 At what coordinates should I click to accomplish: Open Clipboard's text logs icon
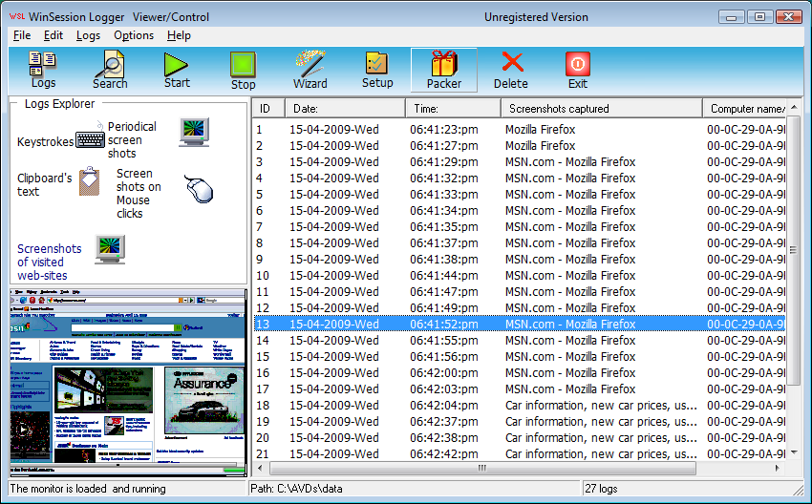tap(89, 181)
